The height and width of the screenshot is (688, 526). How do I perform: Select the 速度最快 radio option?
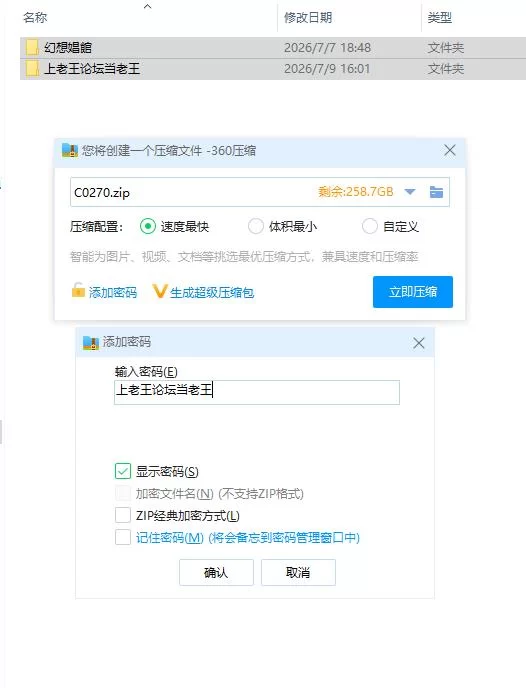point(148,226)
